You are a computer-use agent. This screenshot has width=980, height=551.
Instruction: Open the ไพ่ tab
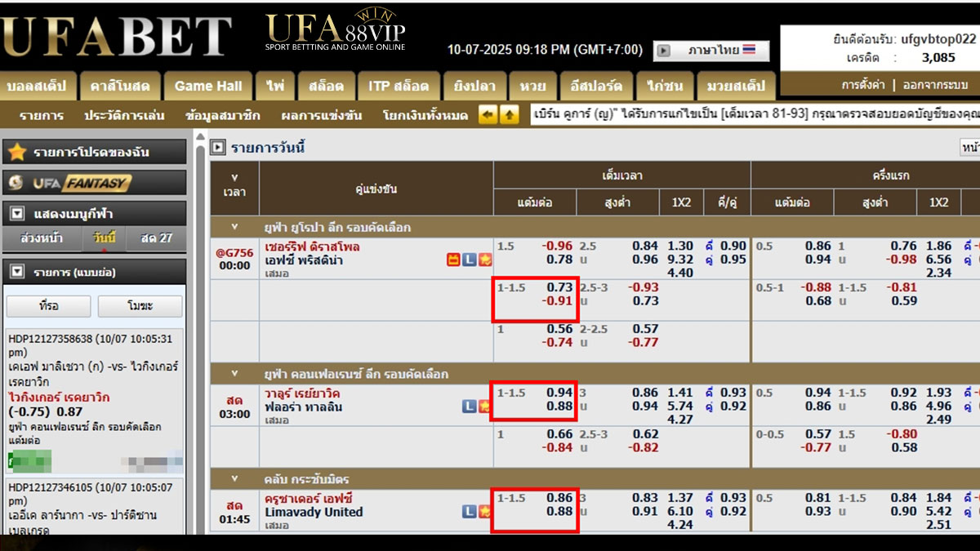(275, 86)
